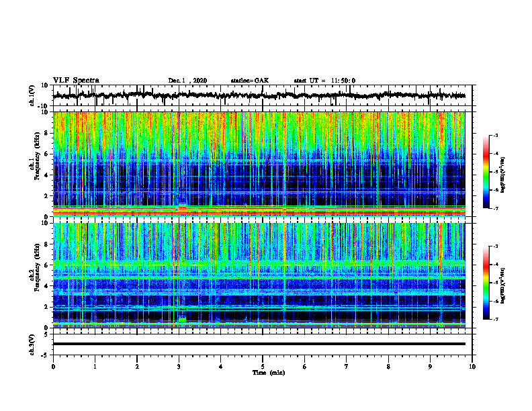Click the ch.1 voltage waveform trace

point(259,95)
